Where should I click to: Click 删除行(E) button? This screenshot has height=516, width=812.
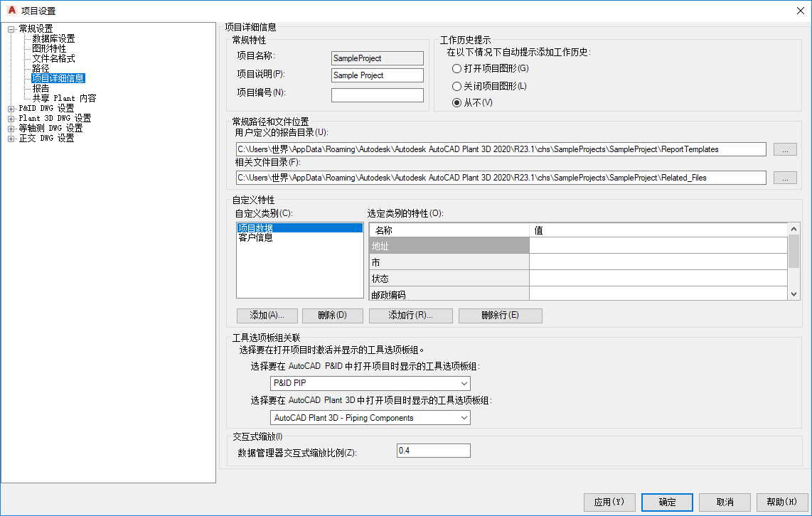tap(501, 315)
